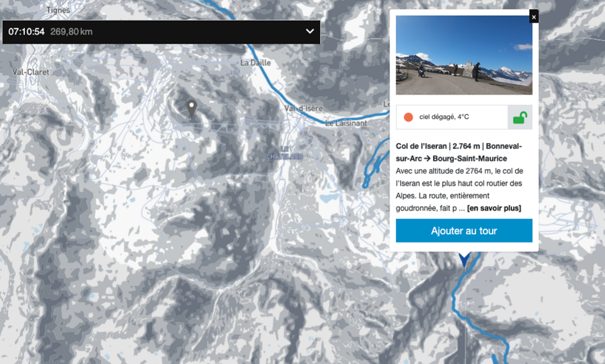Click the 'Ajouter au tour' button

(x=464, y=231)
